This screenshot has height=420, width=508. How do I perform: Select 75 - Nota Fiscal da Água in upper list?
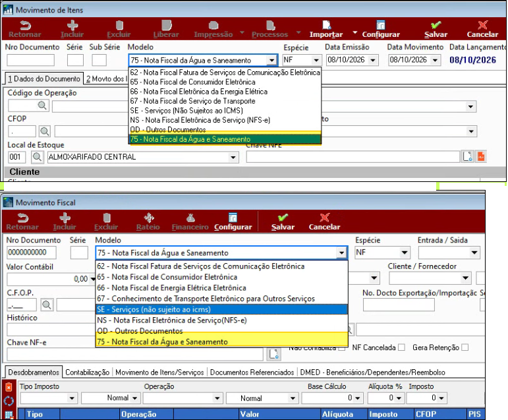click(225, 139)
